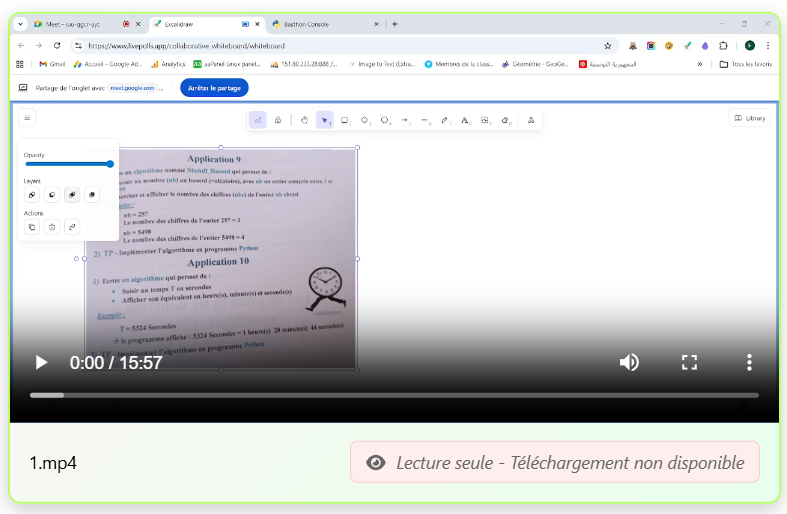Switch to the Meet browser tab
Viewport: 787px width, 514px height.
click(75, 24)
